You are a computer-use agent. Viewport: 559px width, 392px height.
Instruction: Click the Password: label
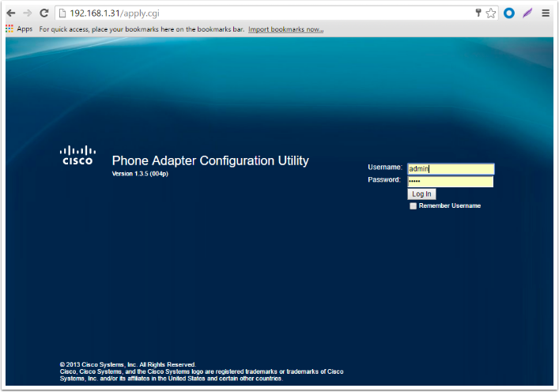[x=384, y=179]
